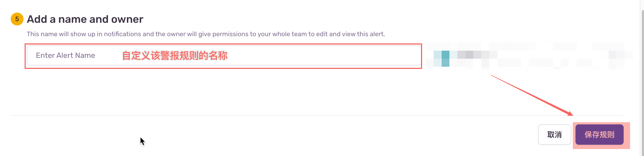Click the red Chinese annotation in name field

tap(175, 55)
